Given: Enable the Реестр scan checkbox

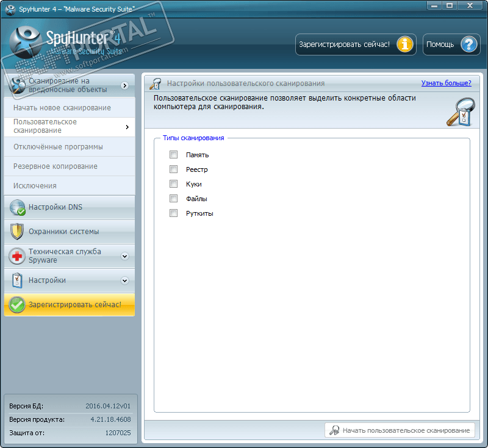Looking at the screenshot, I should pos(174,169).
